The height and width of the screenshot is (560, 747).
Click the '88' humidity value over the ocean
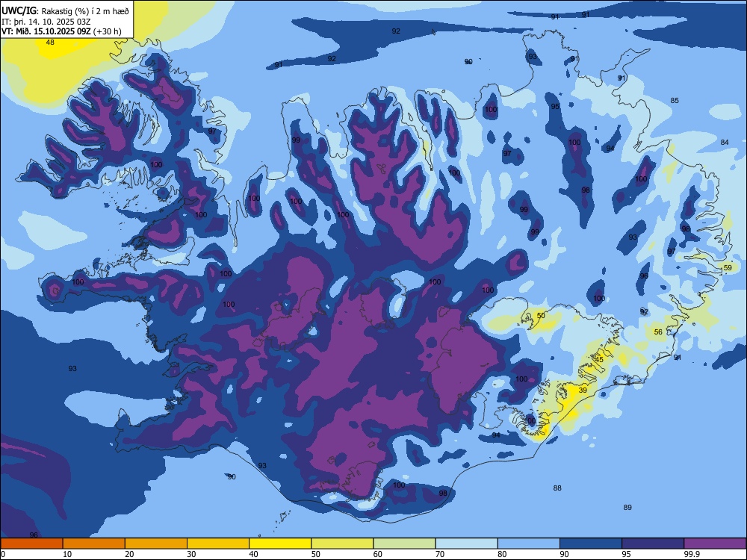click(557, 488)
